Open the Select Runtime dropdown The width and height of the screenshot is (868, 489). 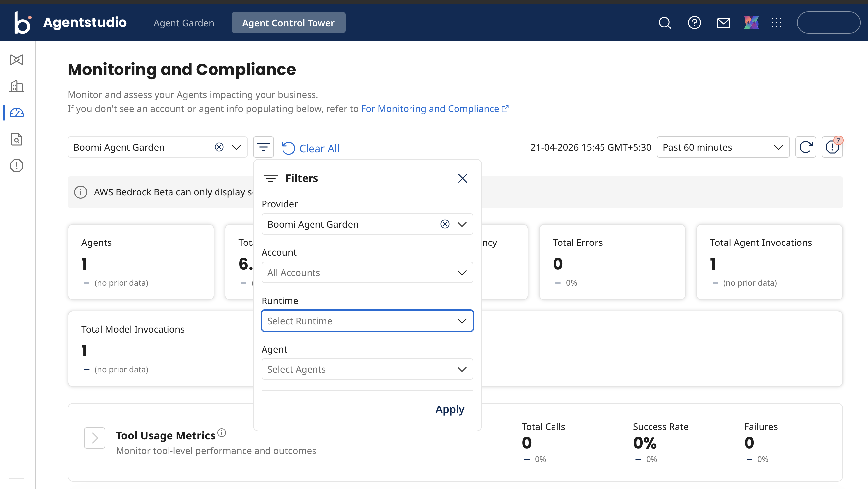click(x=367, y=321)
